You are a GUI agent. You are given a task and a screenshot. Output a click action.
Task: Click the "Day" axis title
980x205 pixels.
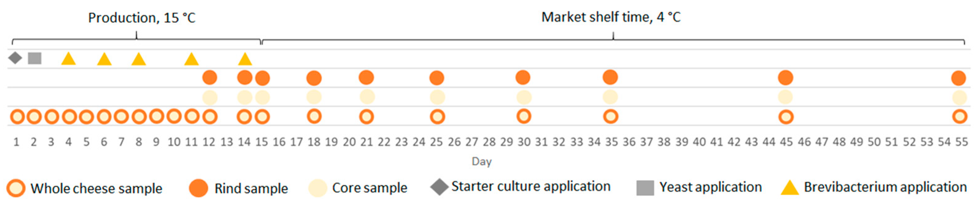(x=482, y=162)
